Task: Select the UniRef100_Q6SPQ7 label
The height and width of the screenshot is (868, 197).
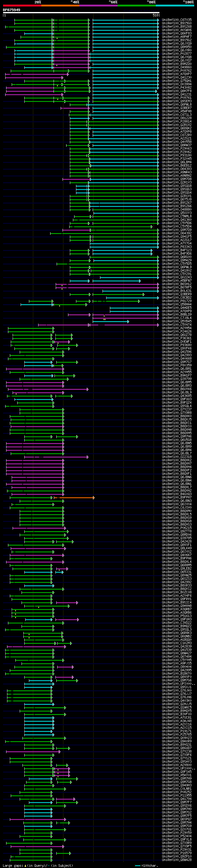Action: (177, 819)
